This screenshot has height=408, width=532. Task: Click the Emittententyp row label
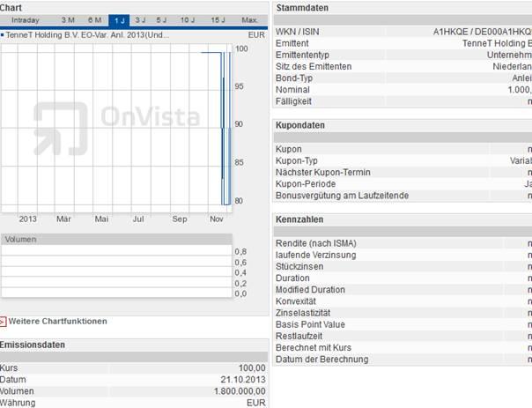click(x=302, y=55)
